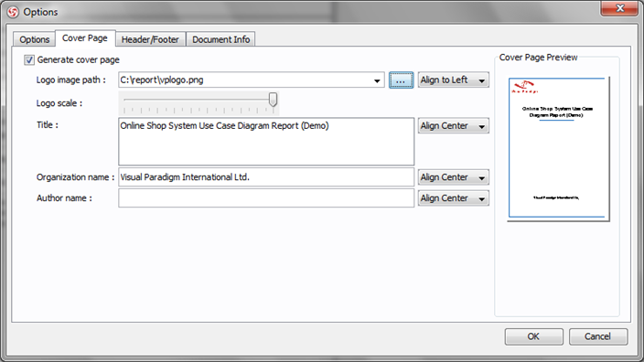Click the Cover Page Preview thumbnail

[558, 149]
